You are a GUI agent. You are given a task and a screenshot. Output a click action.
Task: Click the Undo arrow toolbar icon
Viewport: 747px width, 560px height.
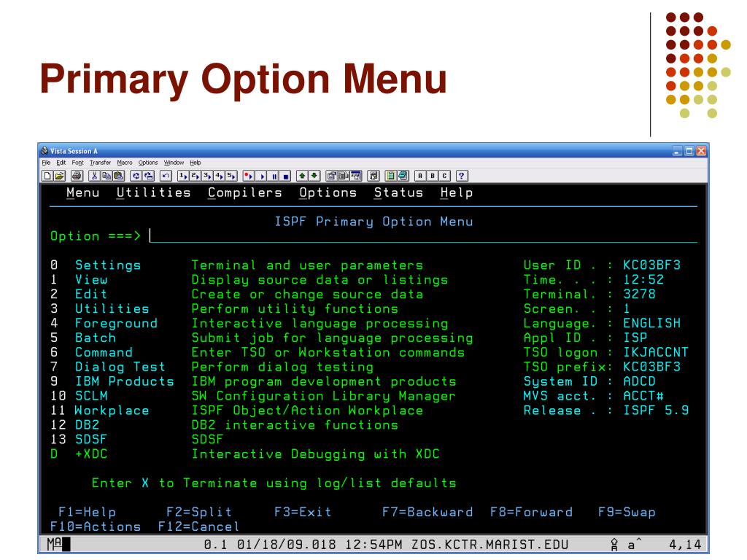(166, 176)
